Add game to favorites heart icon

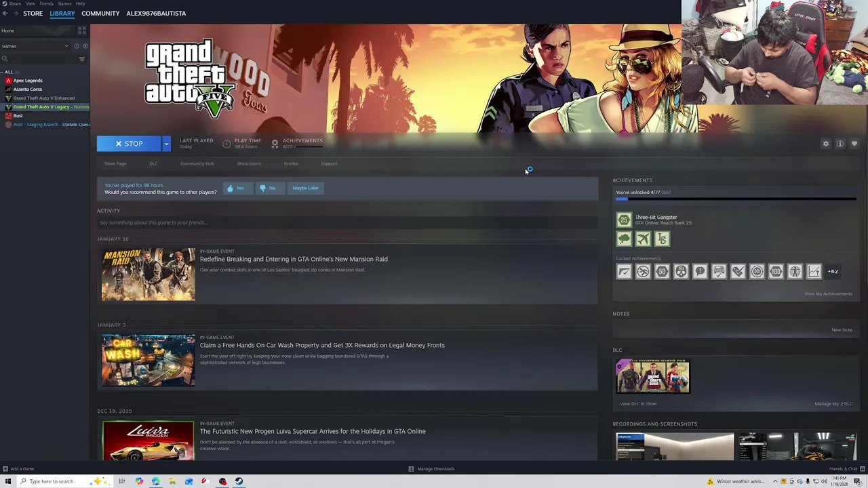854,144
